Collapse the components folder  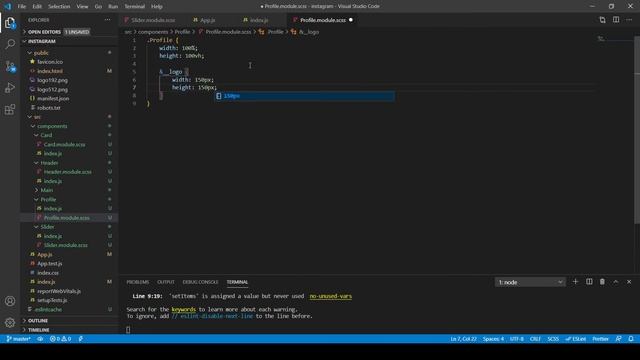(x=69, y=126)
